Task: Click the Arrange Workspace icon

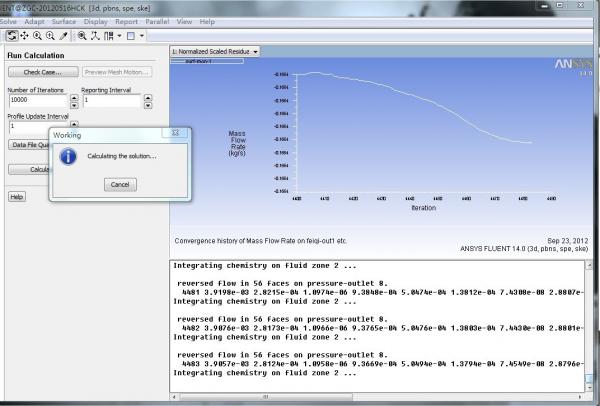Action: pyautogui.click(x=109, y=36)
